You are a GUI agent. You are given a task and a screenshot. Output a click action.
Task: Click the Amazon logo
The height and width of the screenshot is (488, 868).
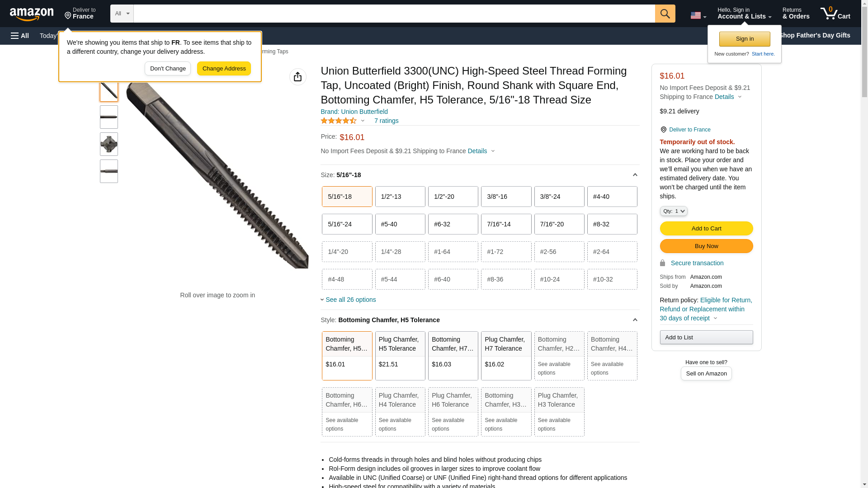coord(32,14)
